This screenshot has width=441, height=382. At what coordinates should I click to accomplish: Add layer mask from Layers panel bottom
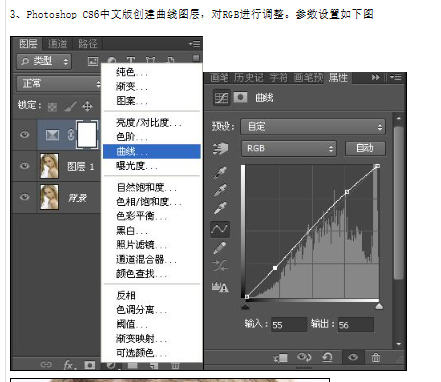click(x=89, y=365)
